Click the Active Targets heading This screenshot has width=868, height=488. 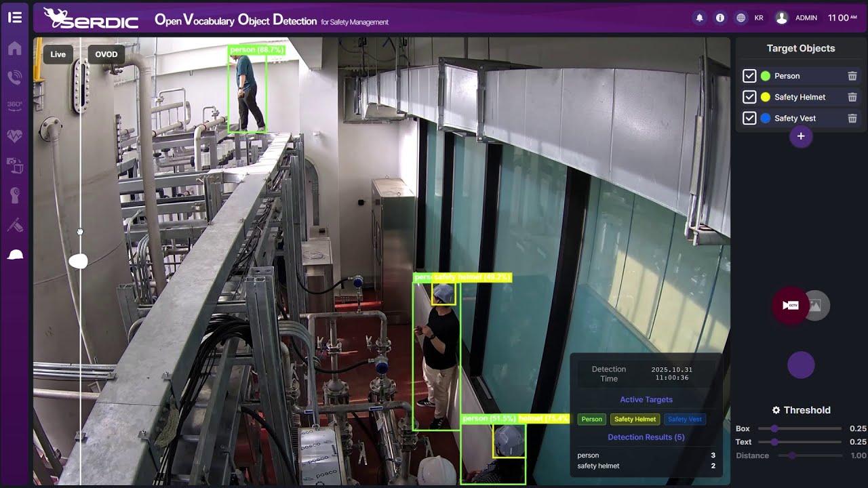coord(646,400)
